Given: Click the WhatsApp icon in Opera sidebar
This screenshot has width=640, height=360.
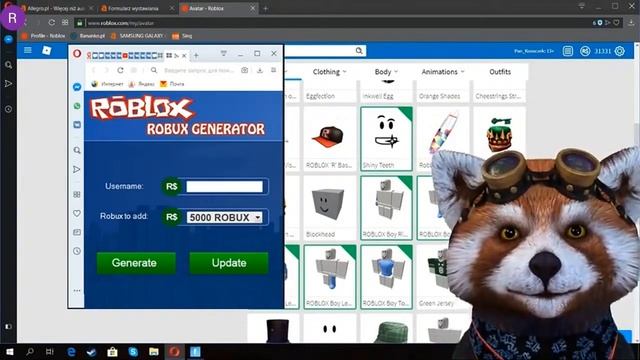Looking at the screenshot, I should [77, 106].
